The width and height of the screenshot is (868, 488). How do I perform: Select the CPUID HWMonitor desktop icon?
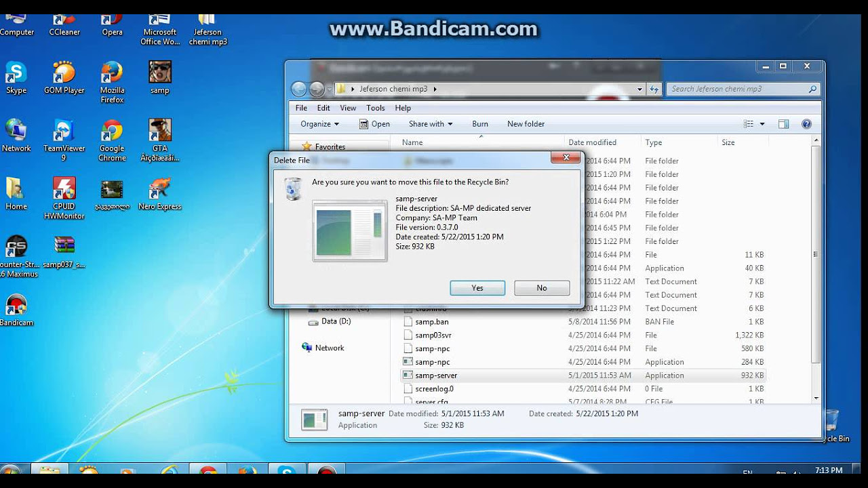click(64, 199)
